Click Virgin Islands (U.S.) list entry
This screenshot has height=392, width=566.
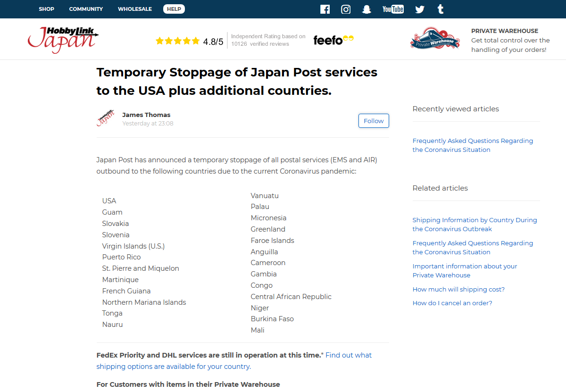[133, 246]
